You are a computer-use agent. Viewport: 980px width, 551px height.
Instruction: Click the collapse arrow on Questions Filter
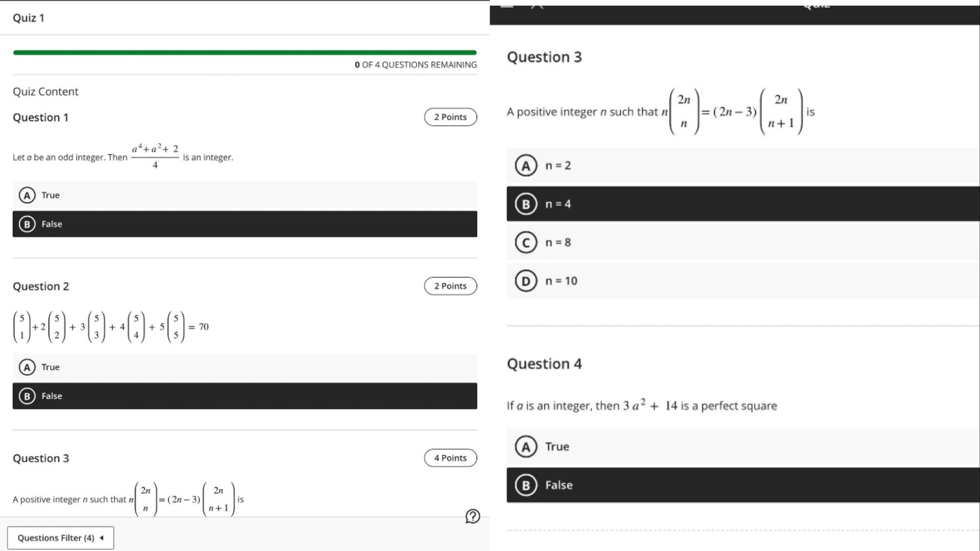coord(101,538)
